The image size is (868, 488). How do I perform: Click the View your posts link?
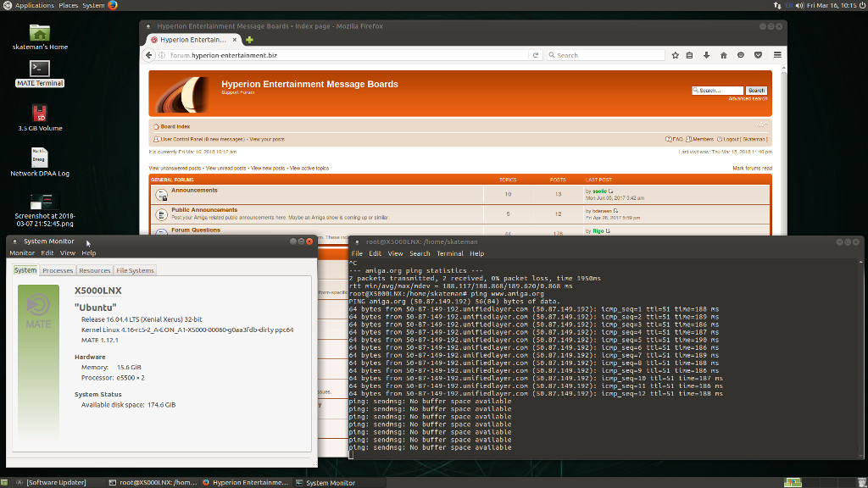(267, 140)
